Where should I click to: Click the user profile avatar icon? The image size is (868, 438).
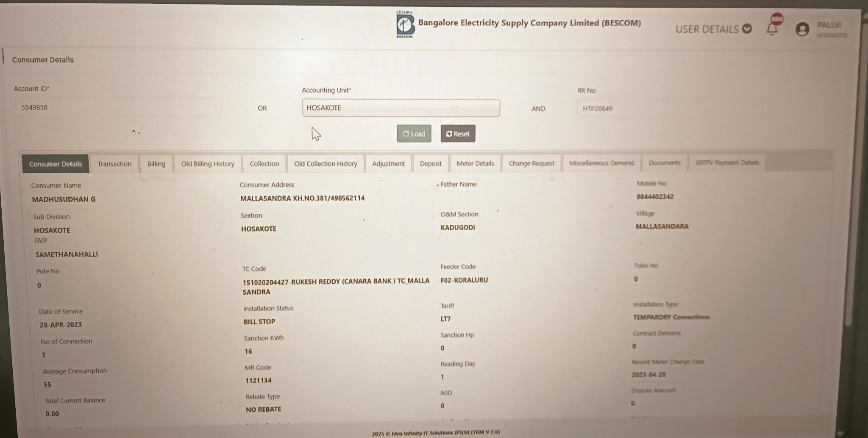pyautogui.click(x=802, y=29)
